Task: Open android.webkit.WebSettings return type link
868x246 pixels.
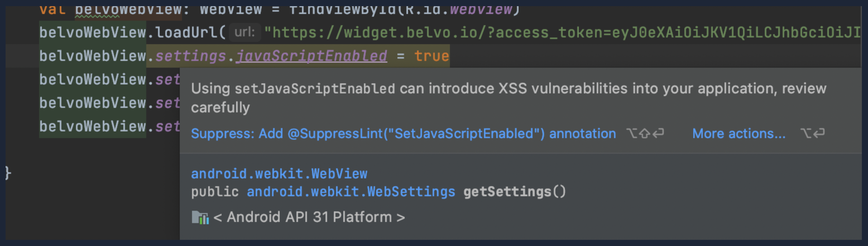Action: click(x=351, y=192)
